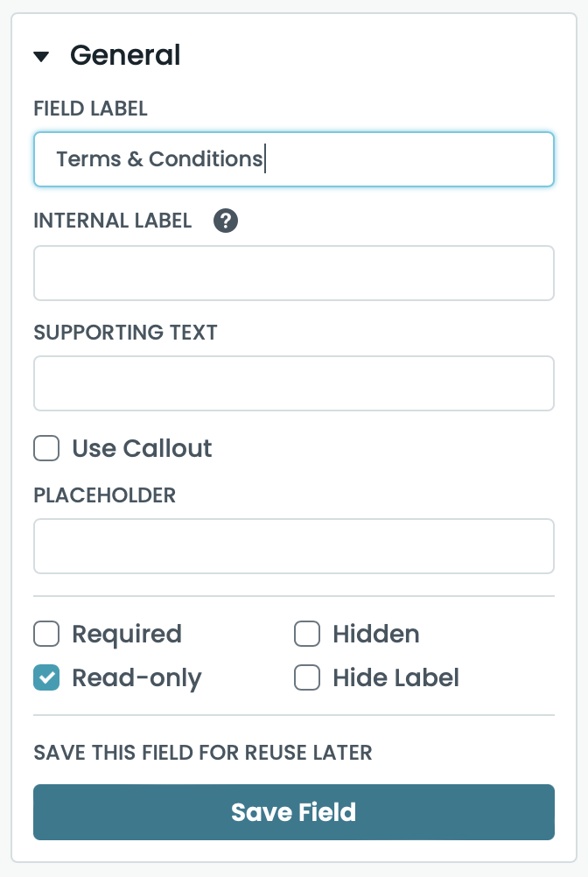Collapse the General section arrow
This screenshot has height=877, width=588.
point(41,57)
